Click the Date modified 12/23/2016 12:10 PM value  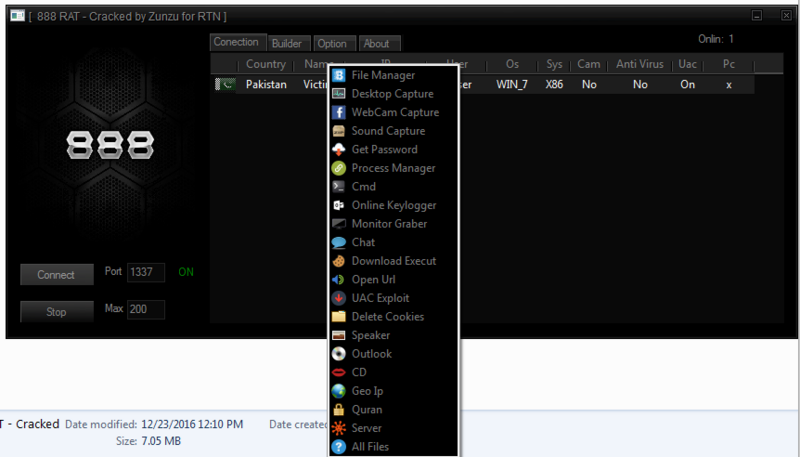192,424
